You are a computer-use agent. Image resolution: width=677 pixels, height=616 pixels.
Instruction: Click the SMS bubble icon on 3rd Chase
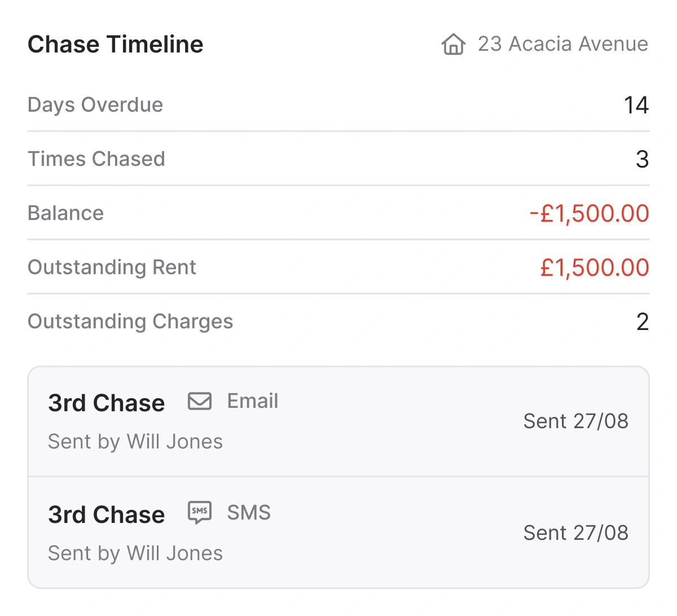(200, 513)
